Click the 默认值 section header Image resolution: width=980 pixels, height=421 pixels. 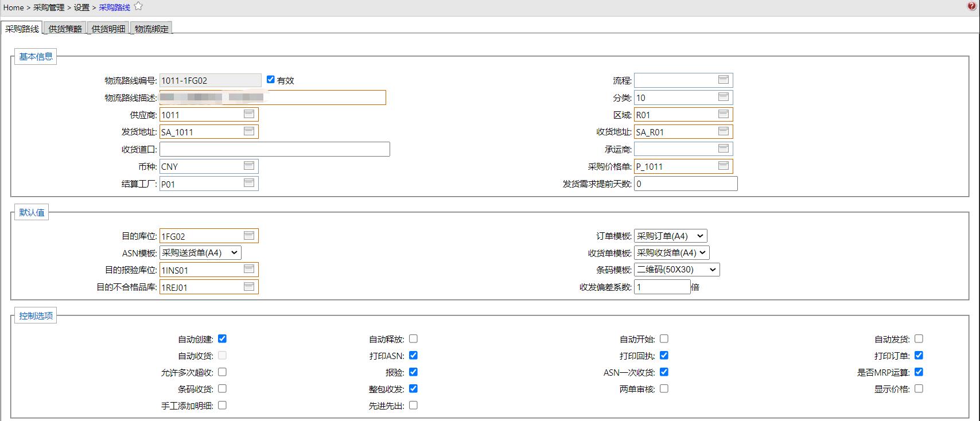pyautogui.click(x=32, y=212)
